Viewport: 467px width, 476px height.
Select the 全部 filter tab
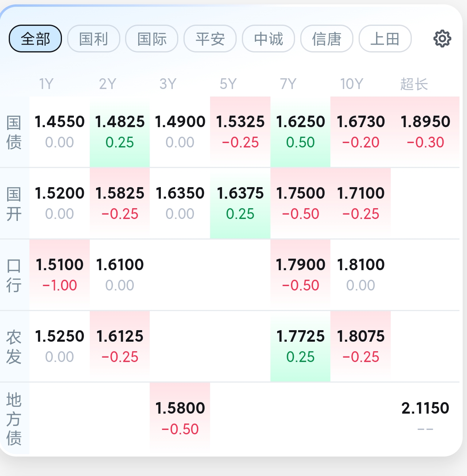tap(35, 39)
